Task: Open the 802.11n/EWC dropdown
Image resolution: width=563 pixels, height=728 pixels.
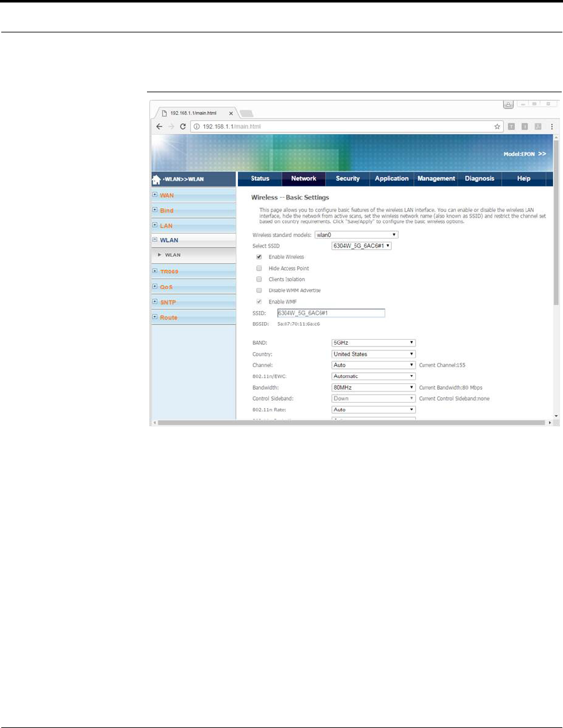Action: click(373, 376)
